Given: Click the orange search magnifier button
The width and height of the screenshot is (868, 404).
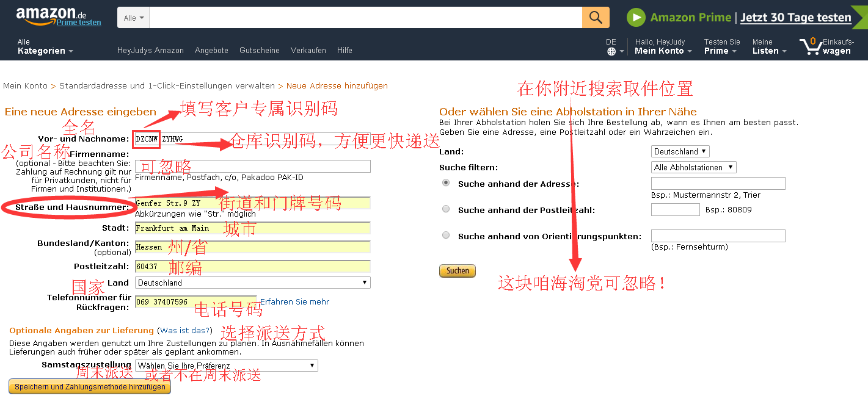Looking at the screenshot, I should pos(596,18).
